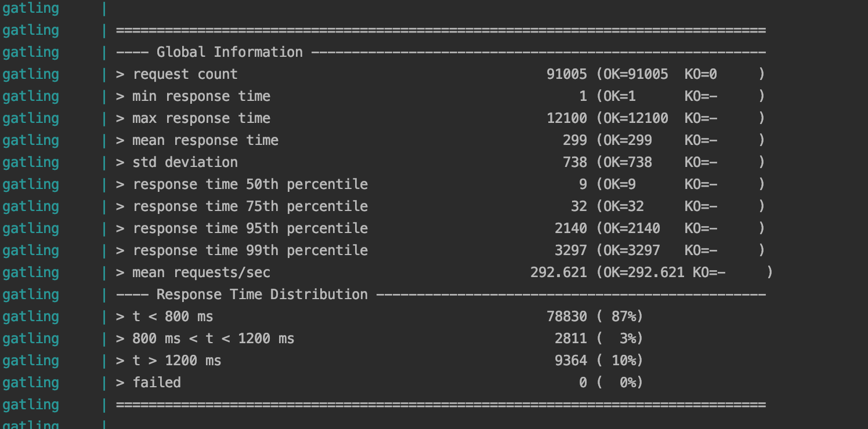Click the mean requests/sec value 292.621
This screenshot has height=429, width=868.
(558, 272)
